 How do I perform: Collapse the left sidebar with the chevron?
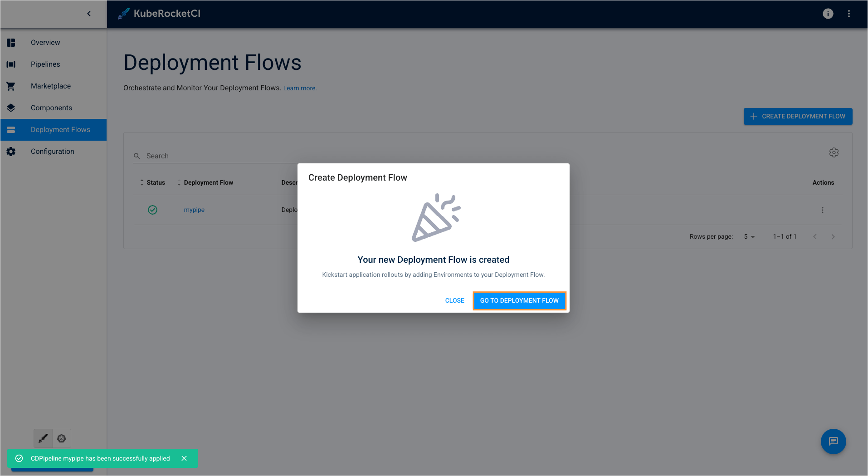click(x=89, y=14)
